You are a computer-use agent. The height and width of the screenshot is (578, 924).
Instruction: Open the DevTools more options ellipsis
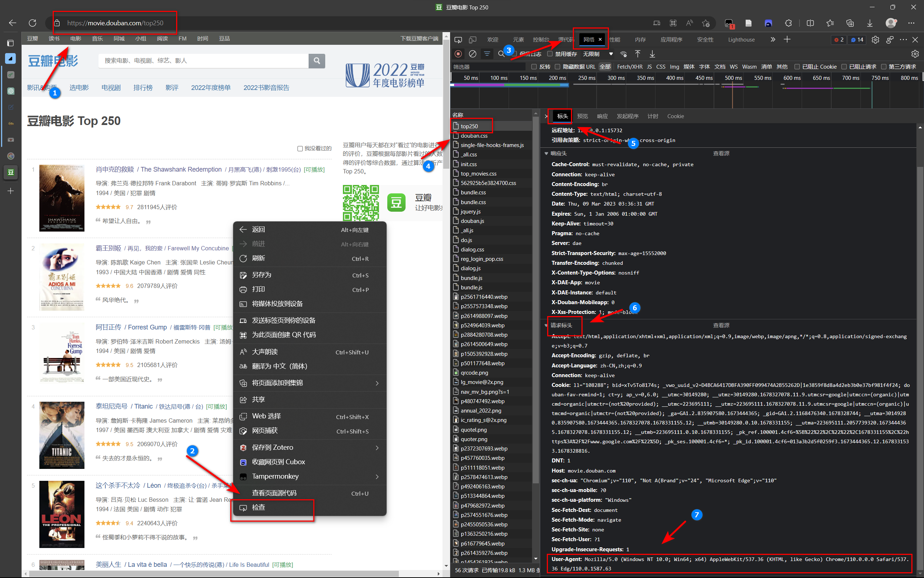[903, 40]
